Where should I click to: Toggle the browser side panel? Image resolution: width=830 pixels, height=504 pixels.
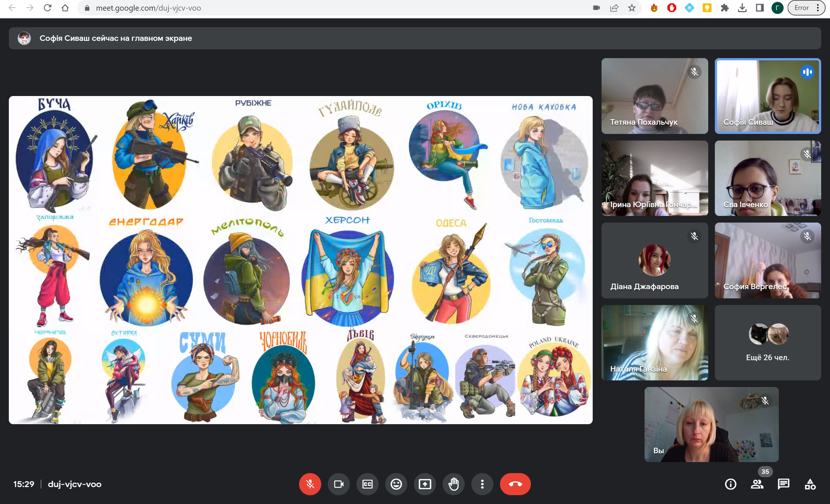[x=760, y=8]
